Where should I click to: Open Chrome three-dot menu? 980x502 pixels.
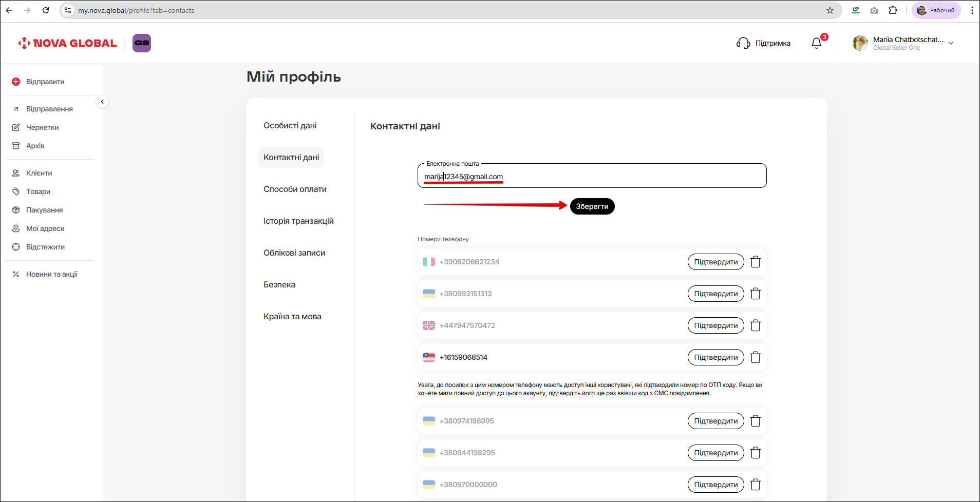[972, 10]
